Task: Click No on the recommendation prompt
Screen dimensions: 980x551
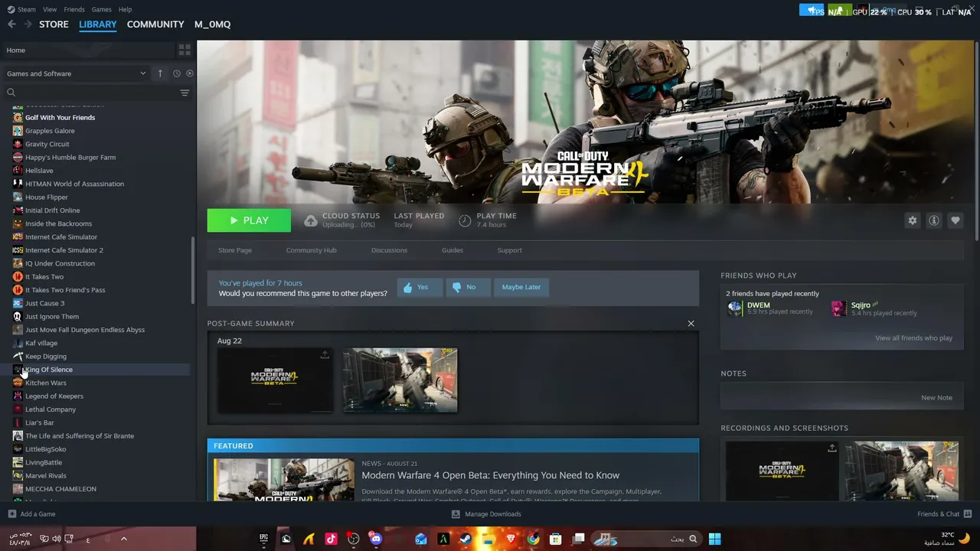Action: tap(468, 288)
